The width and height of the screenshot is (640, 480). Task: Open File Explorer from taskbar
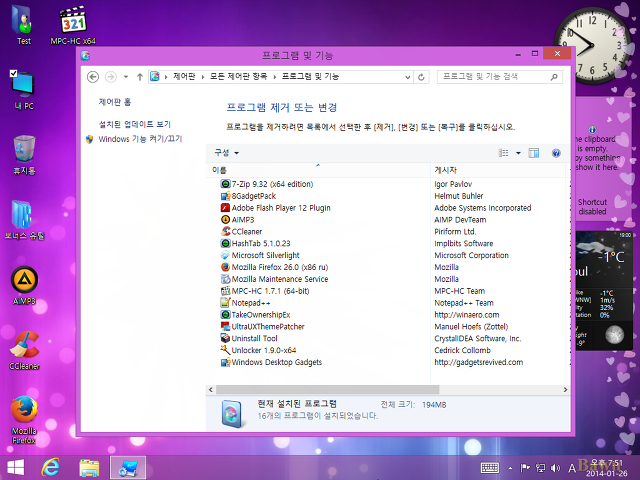pyautogui.click(x=89, y=468)
